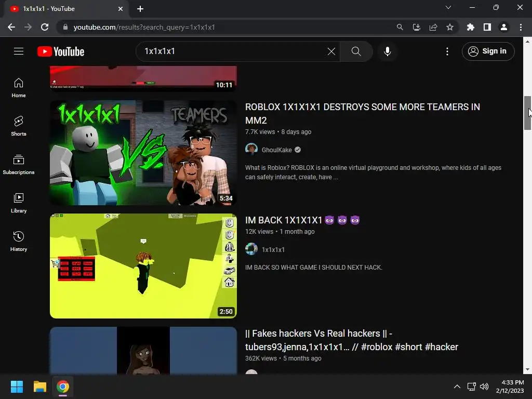The width and height of the screenshot is (532, 399).
Task: Close the 1x1x1x1 - YouTube tab
Action: pos(121,9)
